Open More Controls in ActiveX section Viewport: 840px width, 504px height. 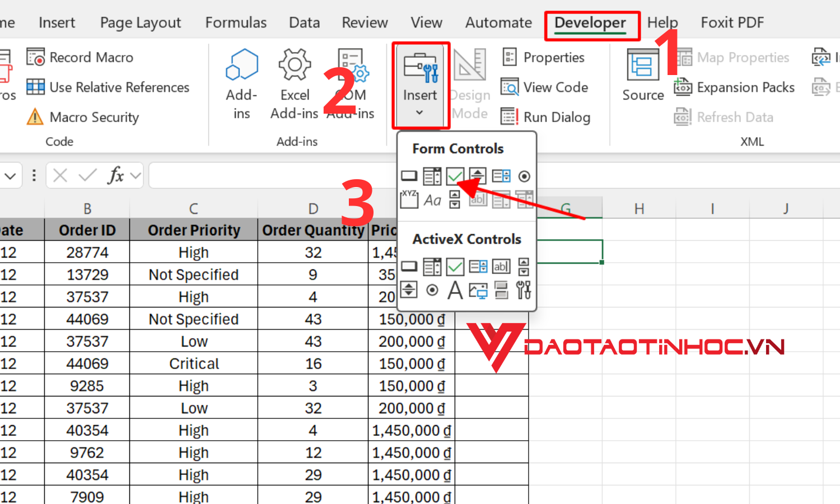coord(524,290)
